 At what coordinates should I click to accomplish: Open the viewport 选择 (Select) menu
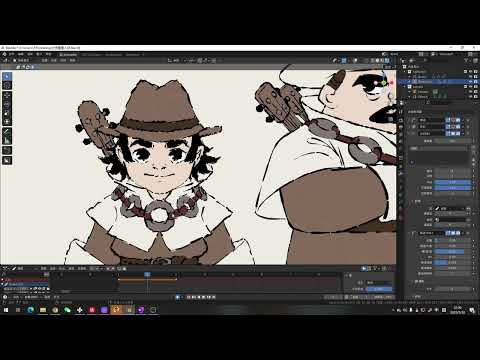pos(54,60)
